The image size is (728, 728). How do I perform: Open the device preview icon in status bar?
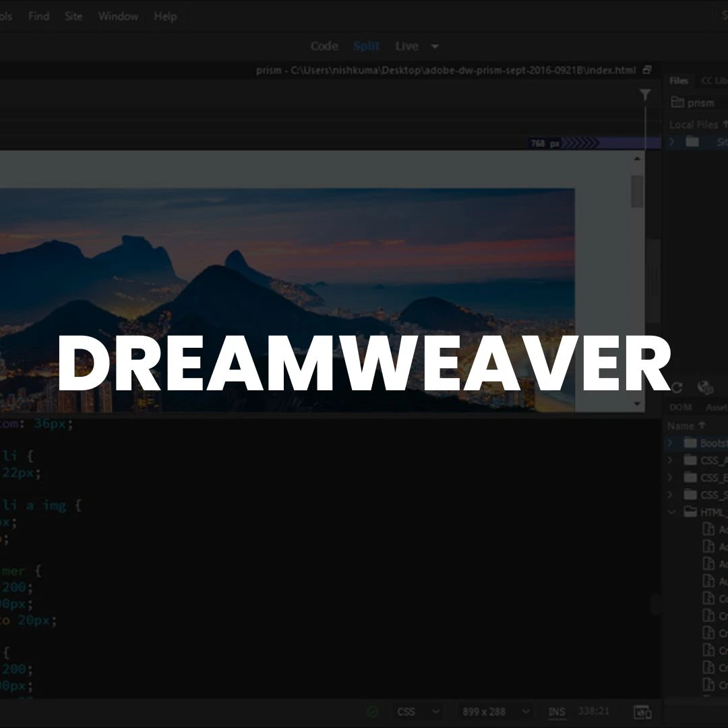642,711
